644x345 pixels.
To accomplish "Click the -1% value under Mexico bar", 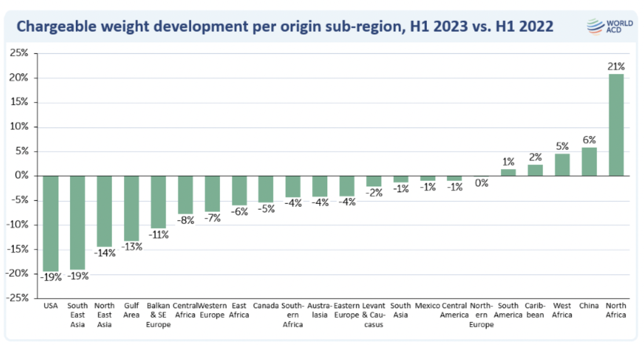I will tap(428, 188).
